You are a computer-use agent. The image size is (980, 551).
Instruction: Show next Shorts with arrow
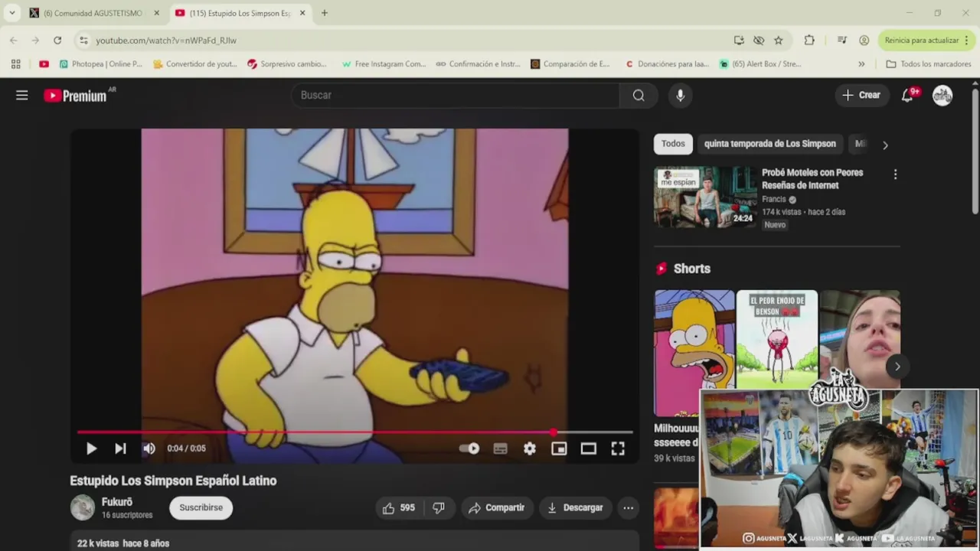click(x=897, y=366)
